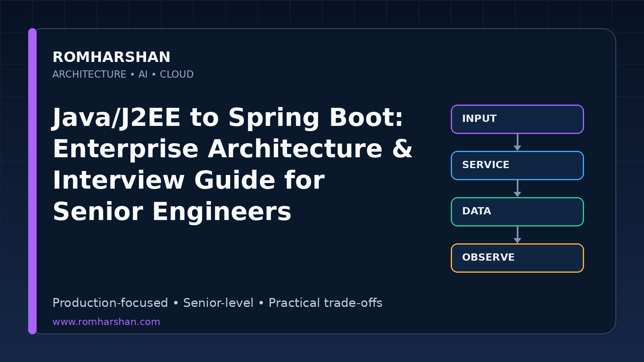644x362 pixels.
Task: Click the INPUT diagram box
Action: tap(517, 119)
